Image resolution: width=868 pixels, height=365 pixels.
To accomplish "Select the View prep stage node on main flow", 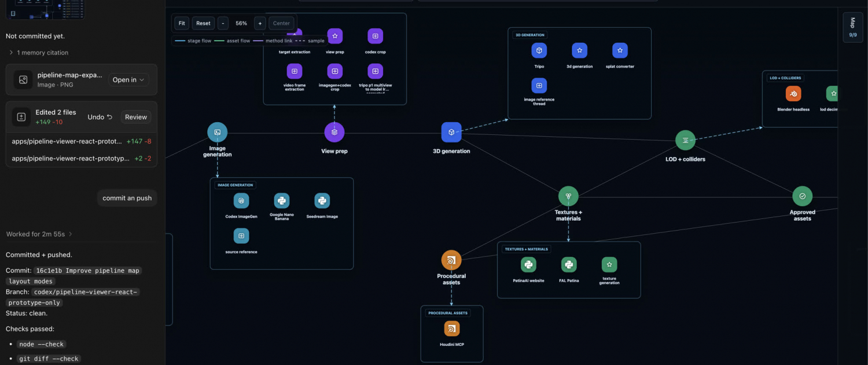I will pyautogui.click(x=334, y=132).
